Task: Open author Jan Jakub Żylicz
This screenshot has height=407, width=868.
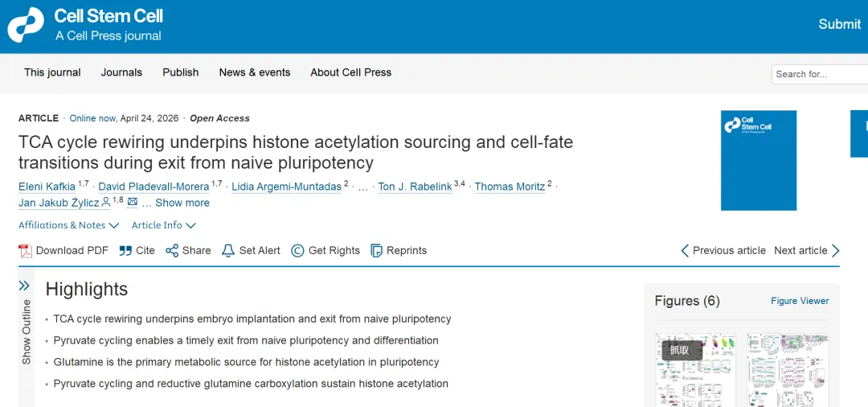Action: 59,203
